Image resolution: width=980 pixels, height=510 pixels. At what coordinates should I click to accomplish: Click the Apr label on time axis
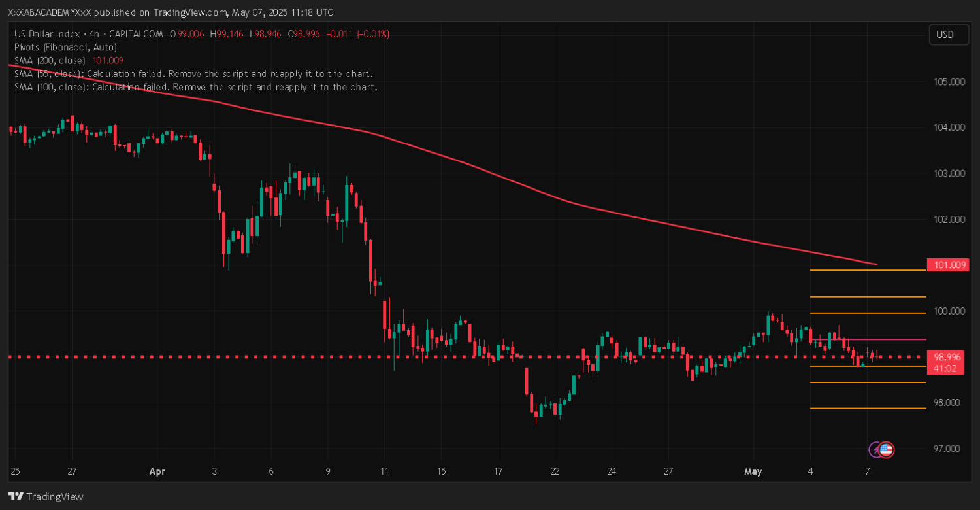click(157, 471)
